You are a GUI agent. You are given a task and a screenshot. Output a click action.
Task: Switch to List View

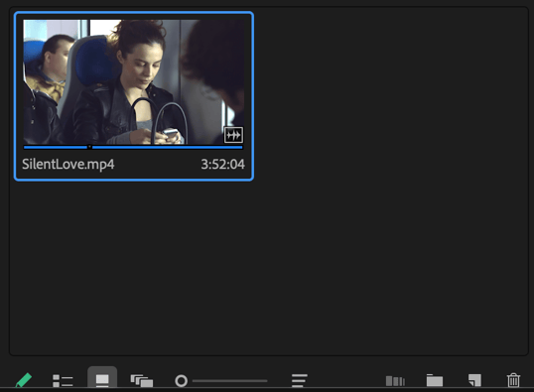point(63,380)
